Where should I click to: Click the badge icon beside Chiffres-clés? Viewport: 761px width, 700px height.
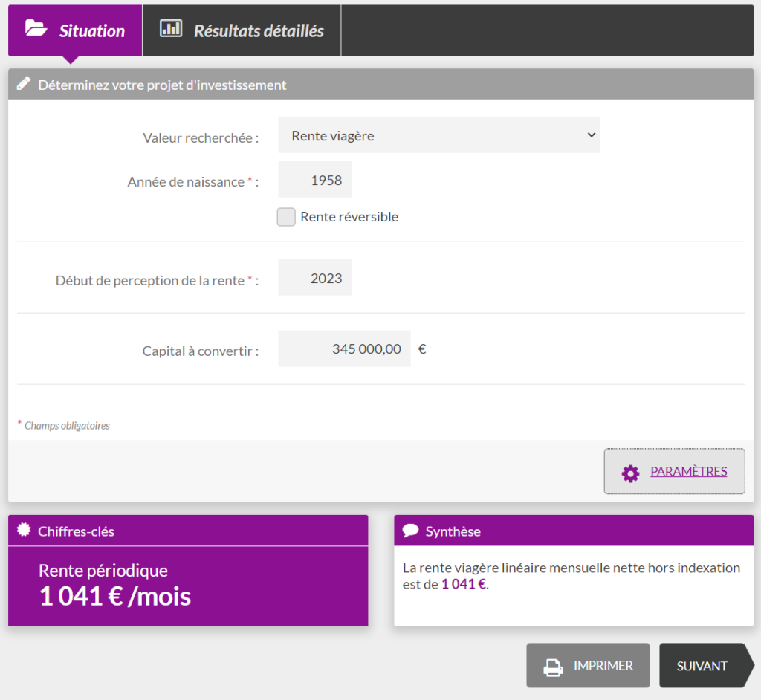click(24, 531)
